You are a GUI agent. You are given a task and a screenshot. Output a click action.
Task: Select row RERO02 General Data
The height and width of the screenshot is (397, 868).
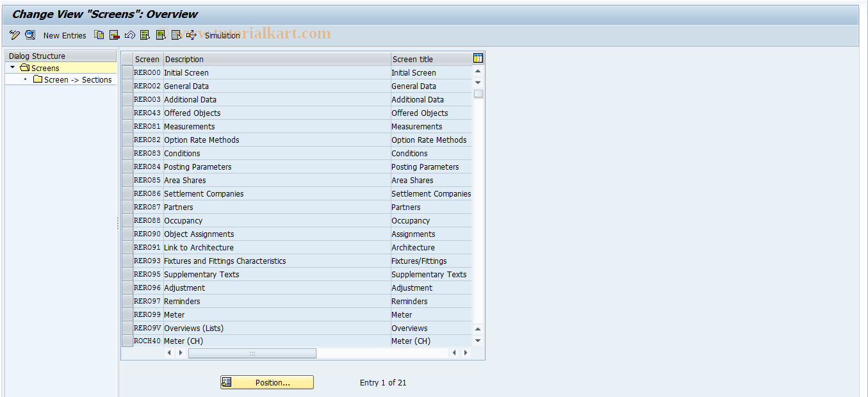(127, 86)
